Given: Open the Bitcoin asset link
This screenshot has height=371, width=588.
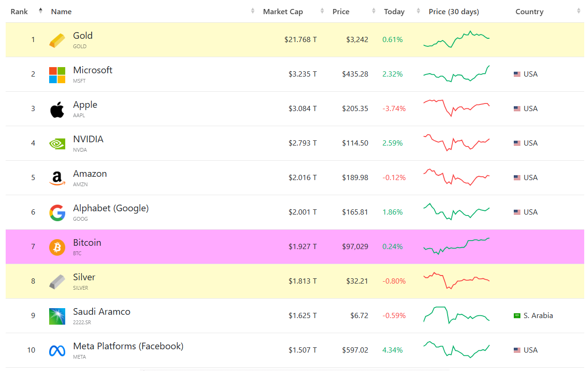Looking at the screenshot, I should 87,242.
